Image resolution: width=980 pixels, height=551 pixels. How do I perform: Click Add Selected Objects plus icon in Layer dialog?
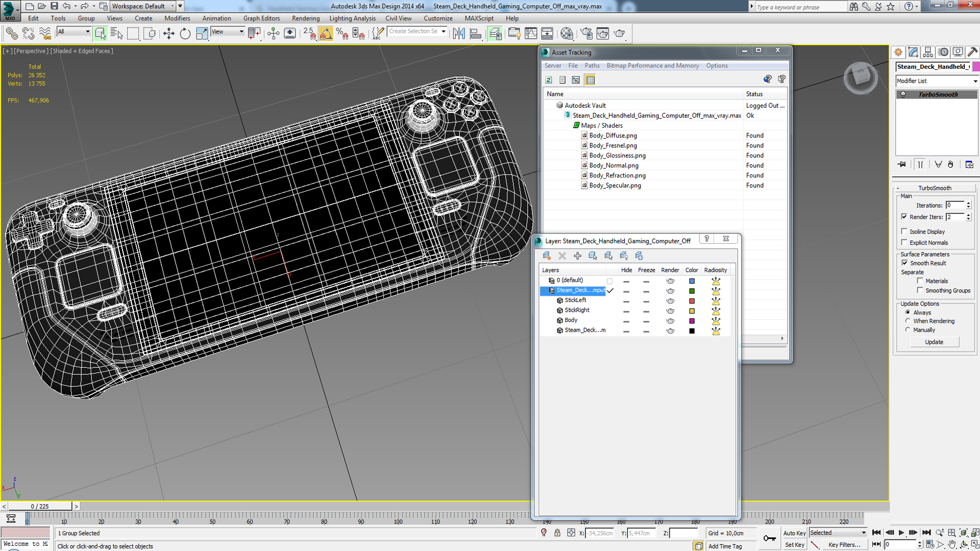pos(577,256)
